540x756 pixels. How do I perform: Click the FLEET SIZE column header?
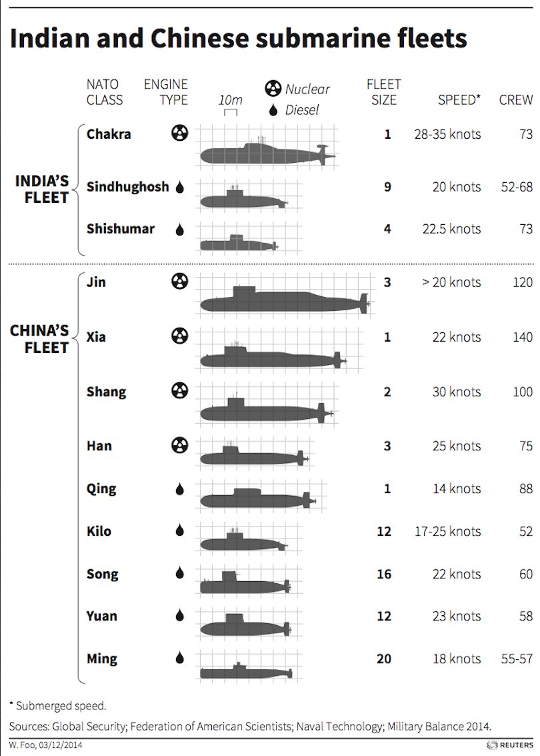click(x=384, y=92)
